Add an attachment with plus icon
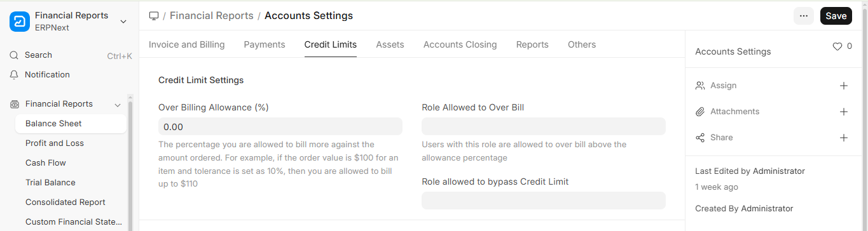Image resolution: width=868 pixels, height=231 pixels. (x=844, y=112)
